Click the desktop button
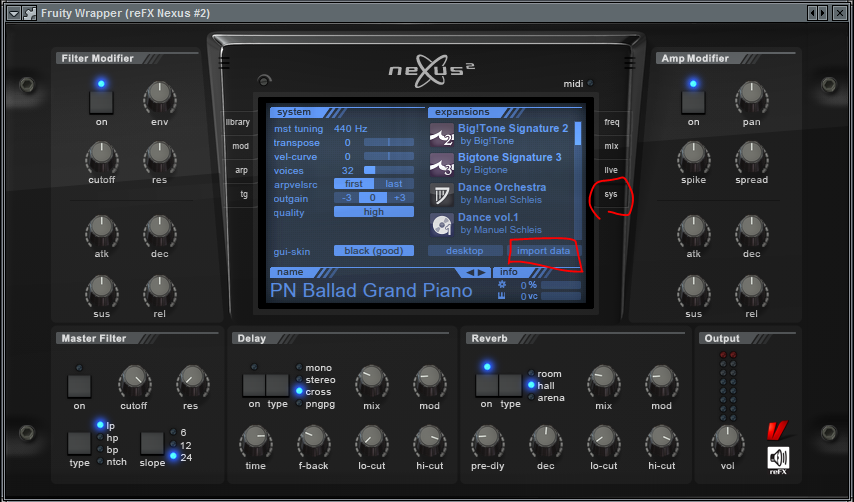This screenshot has height=502, width=854. pyautogui.click(x=465, y=250)
